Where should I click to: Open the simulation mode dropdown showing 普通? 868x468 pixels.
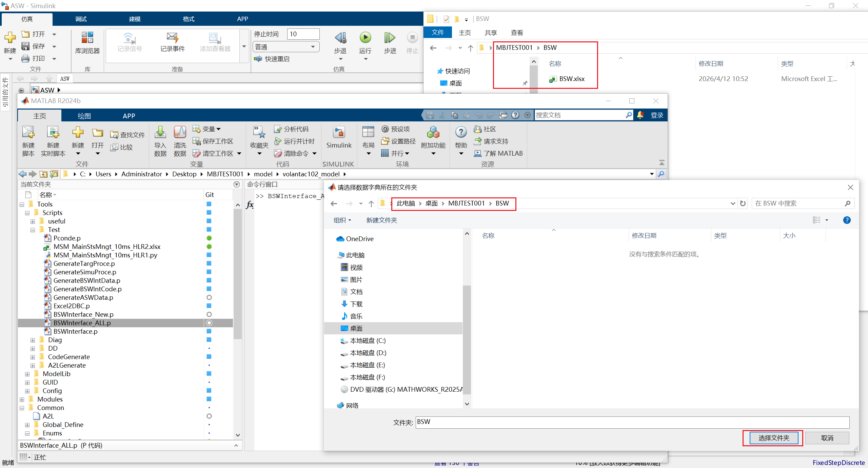[286, 47]
